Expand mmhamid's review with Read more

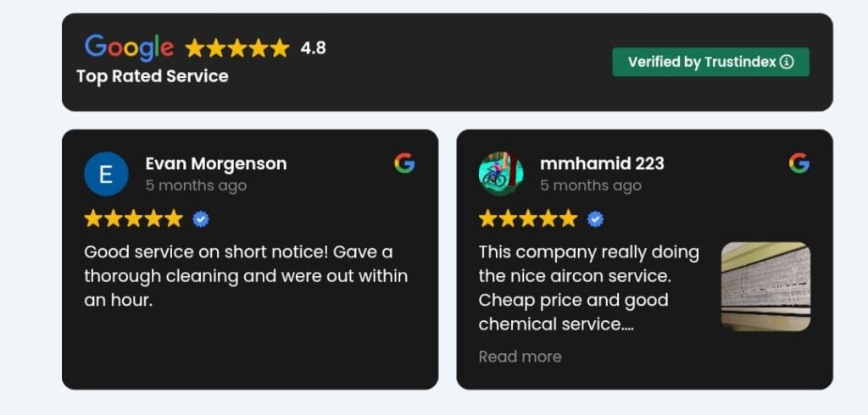click(x=520, y=357)
